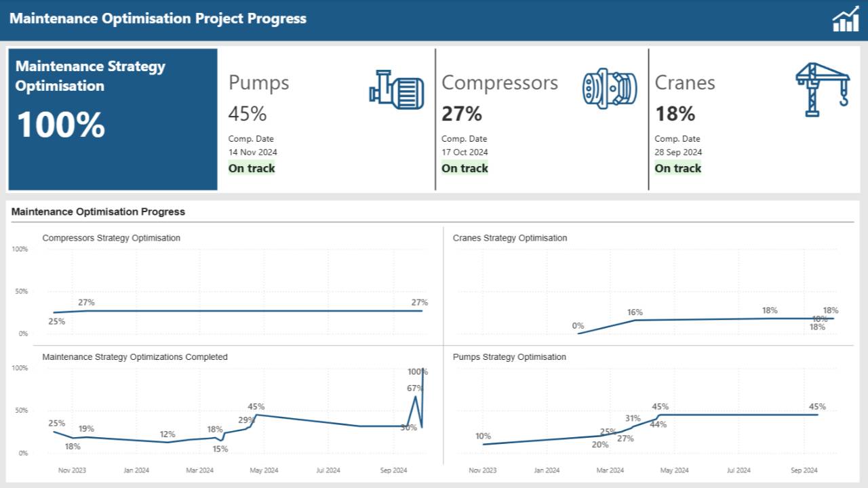This screenshot has width=868, height=488.
Task: Click the 67% data label in completed chart
Action: click(415, 388)
